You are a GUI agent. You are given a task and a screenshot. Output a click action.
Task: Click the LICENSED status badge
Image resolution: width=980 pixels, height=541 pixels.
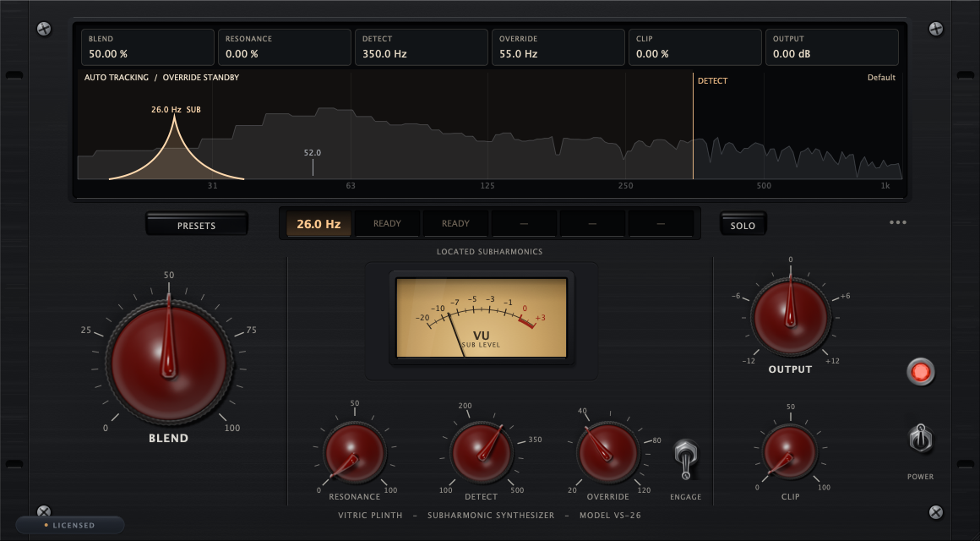click(70, 525)
